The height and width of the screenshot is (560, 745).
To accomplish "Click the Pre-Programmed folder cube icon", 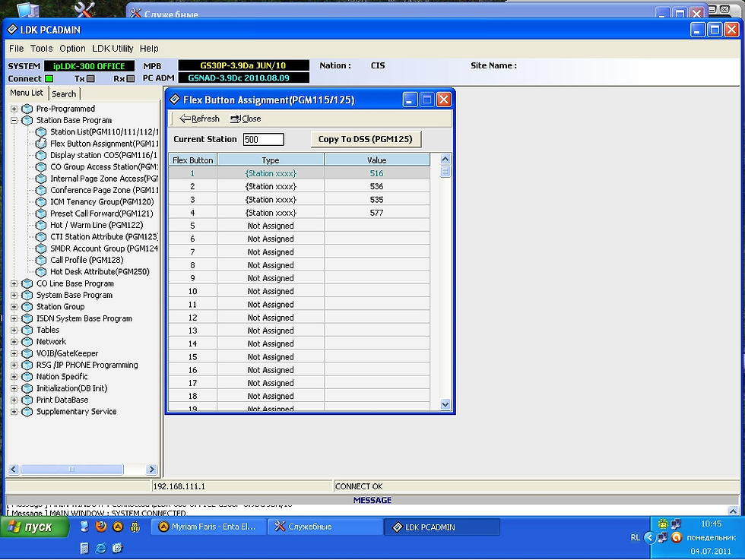I will tap(27, 109).
